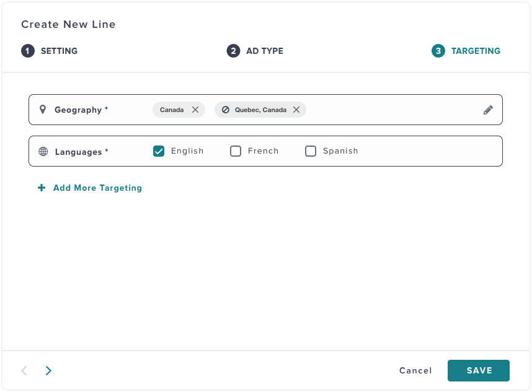Viewport: 532px width, 392px height.
Task: Click the Geography location pin icon
Action: coord(43,110)
